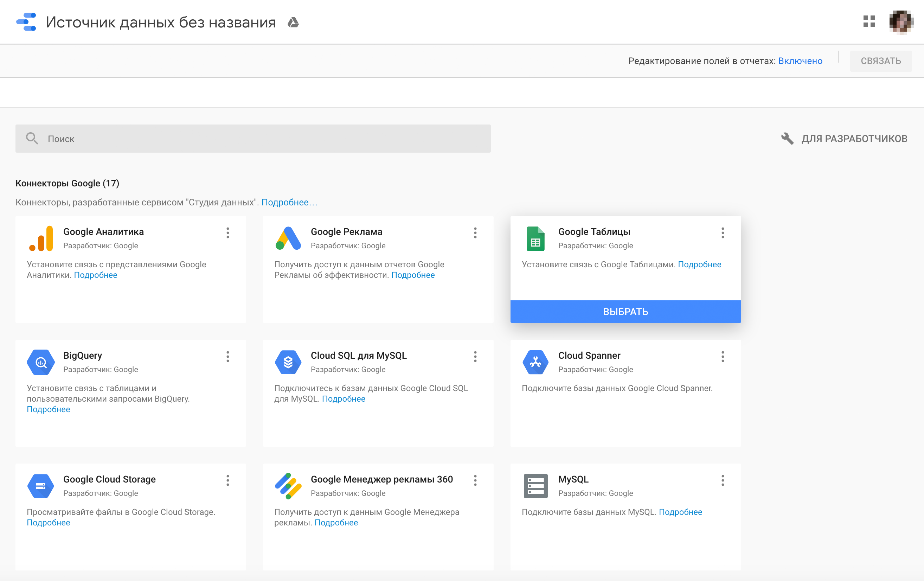The image size is (924, 581).
Task: Open three-dot menu on Google Аналитика card
Action: coord(227,233)
